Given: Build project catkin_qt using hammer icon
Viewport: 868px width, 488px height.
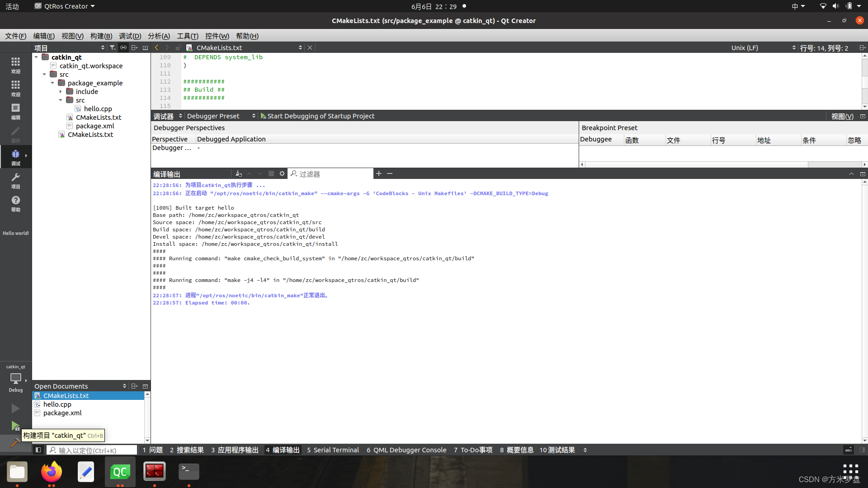Looking at the screenshot, I should tap(15, 443).
